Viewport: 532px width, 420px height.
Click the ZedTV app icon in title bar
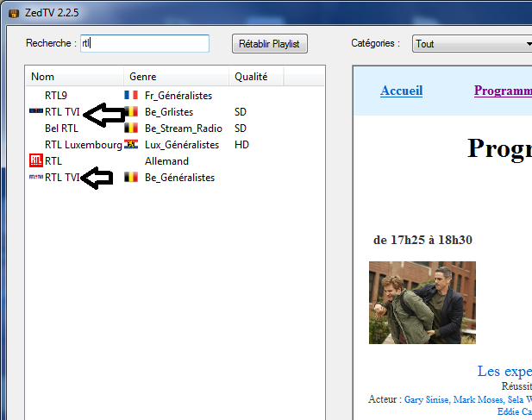[14, 14]
